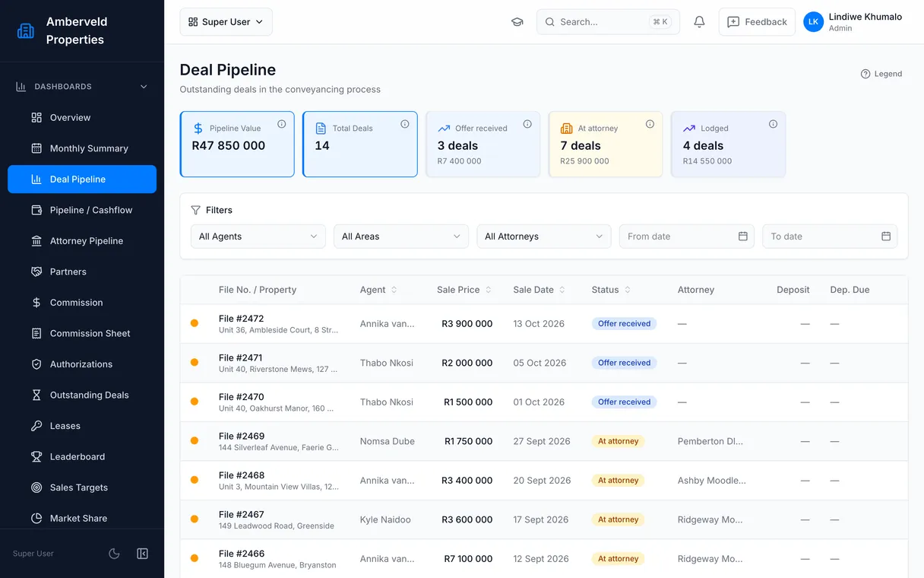Go to Commission Sheet page
Screen dimensions: 924x578
(82, 333)
